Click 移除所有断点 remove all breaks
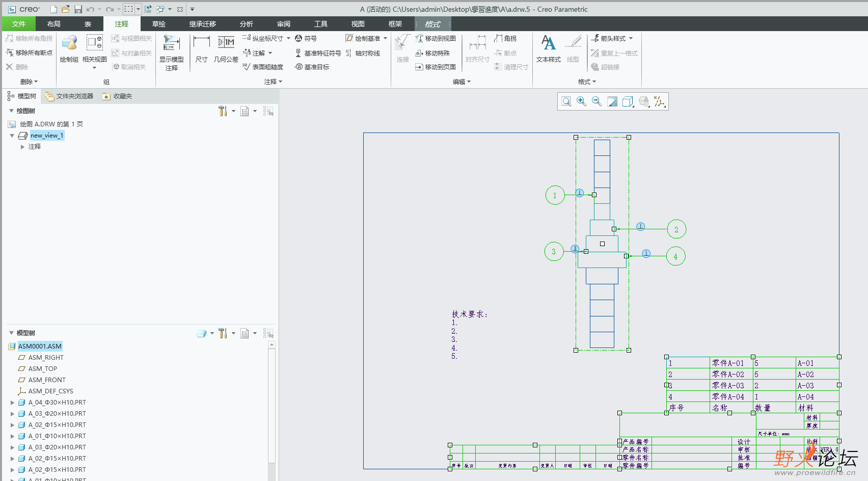Viewport: 868px width, 481px height. 29,53
